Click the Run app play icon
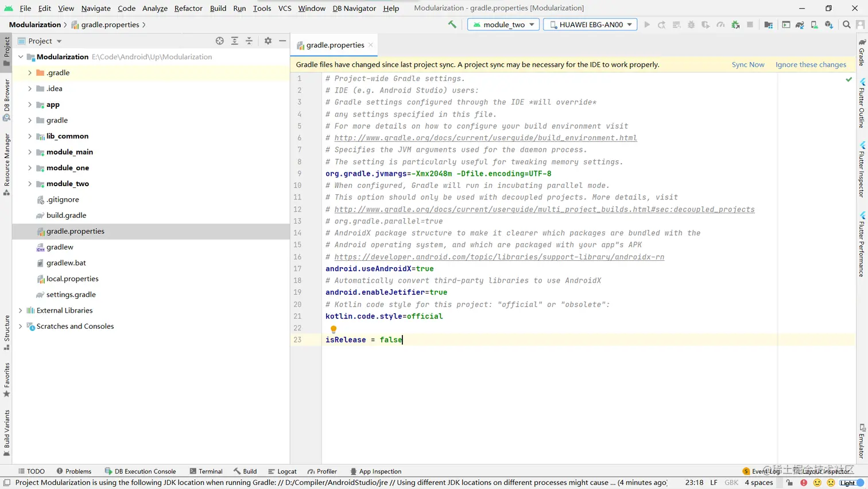 coord(647,25)
